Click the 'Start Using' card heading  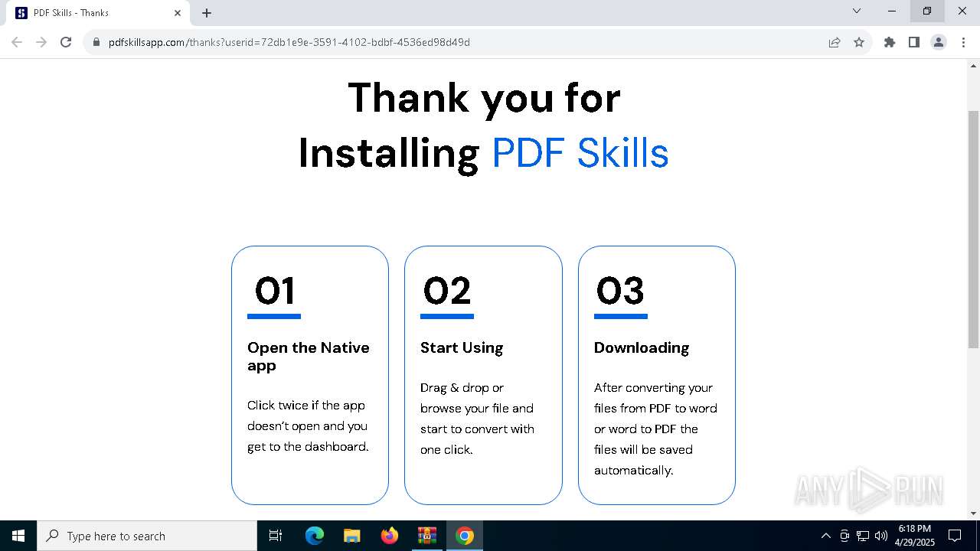pyautogui.click(x=462, y=347)
